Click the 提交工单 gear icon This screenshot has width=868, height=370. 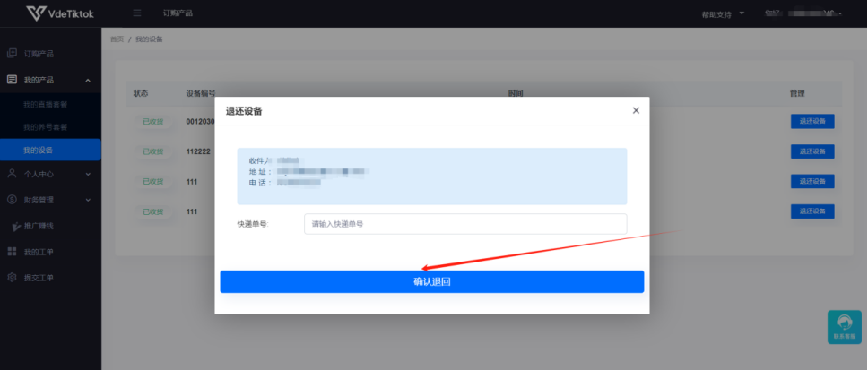tap(12, 278)
